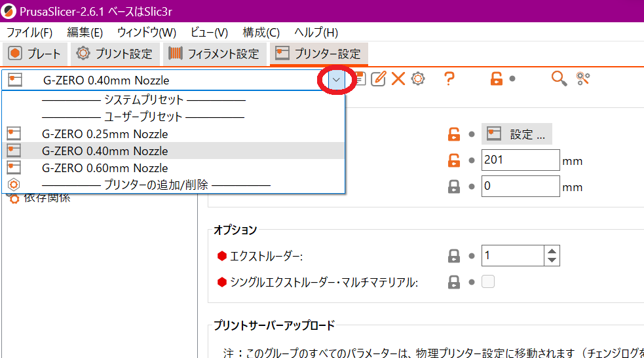This screenshot has width=644, height=358.
Task: Click the プリンター追加/削除 gear icon
Action: 14,185
